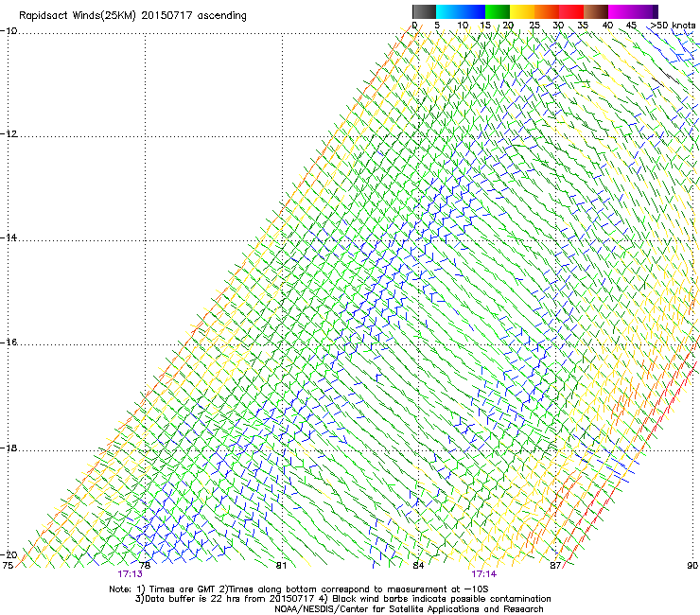Viewport: 700px width, 615px height.
Task: Click the -20 latitude axis label
Action: pyautogui.click(x=9, y=555)
